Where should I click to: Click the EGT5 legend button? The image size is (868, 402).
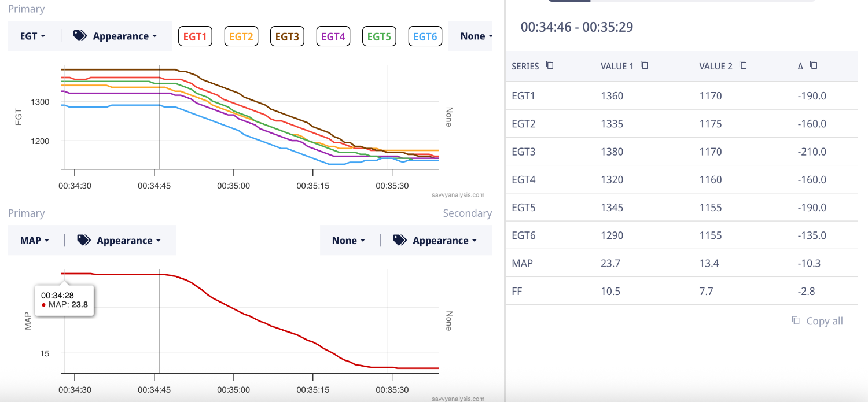(379, 36)
